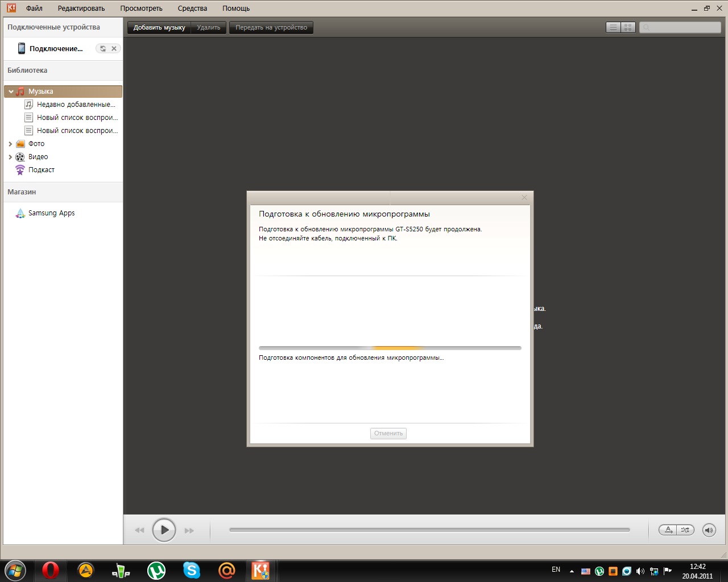728x582 pixels.
Task: Open the network tray icon
Action: coord(654,571)
